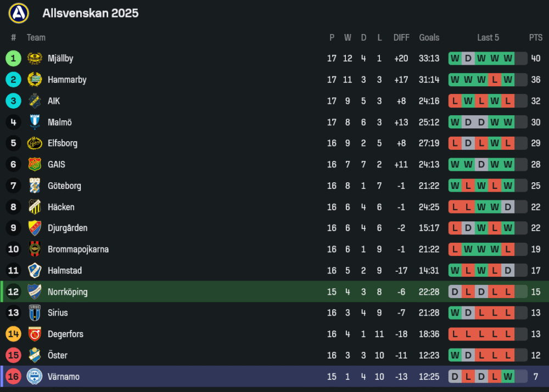Viewport: 549px width, 392px height.
Task: Click Hammarby's red L result in Last 5
Action: [495, 80]
